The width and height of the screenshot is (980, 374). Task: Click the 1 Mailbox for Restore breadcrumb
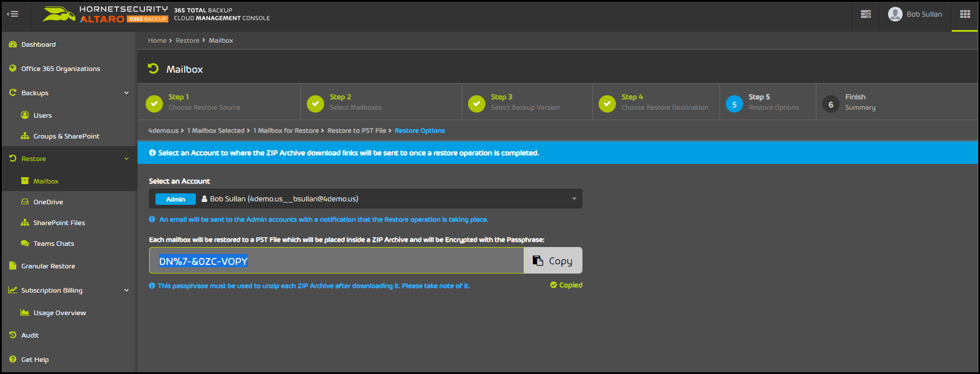286,130
